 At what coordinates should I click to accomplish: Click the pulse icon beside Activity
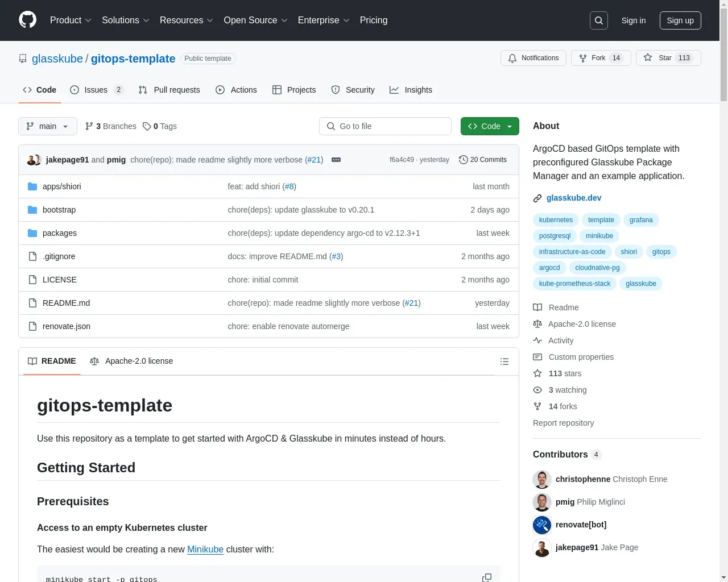[537, 340]
